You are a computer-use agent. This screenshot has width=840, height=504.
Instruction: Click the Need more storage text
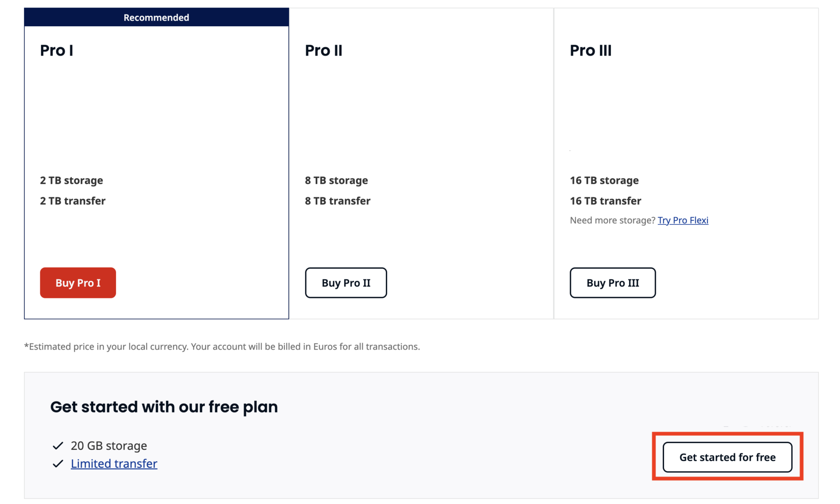click(x=612, y=220)
